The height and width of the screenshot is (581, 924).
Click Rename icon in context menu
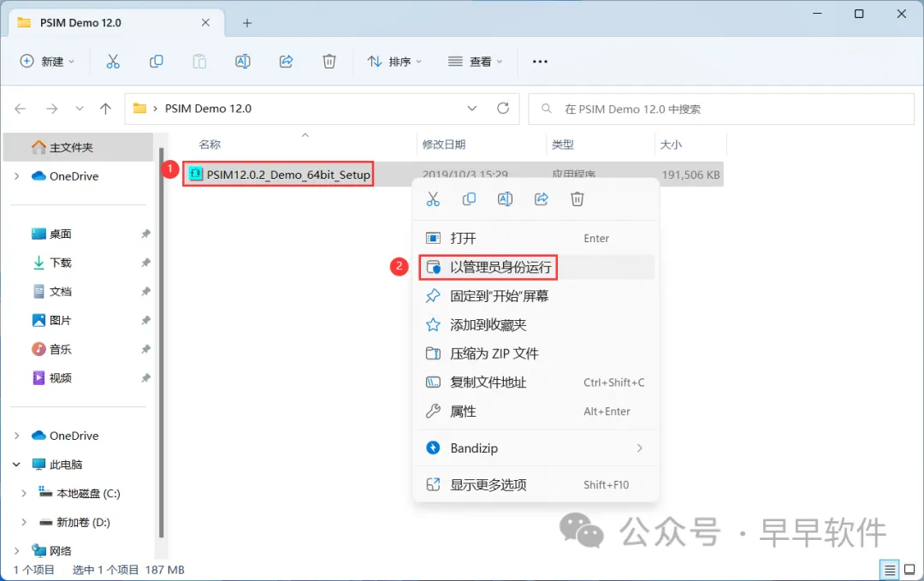(x=505, y=199)
